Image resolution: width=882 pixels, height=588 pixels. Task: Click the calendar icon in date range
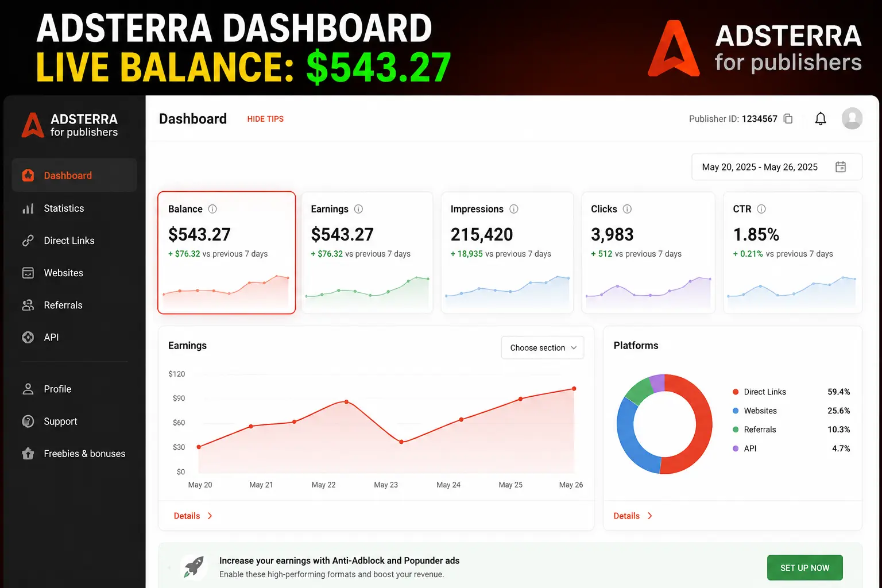[x=841, y=167]
